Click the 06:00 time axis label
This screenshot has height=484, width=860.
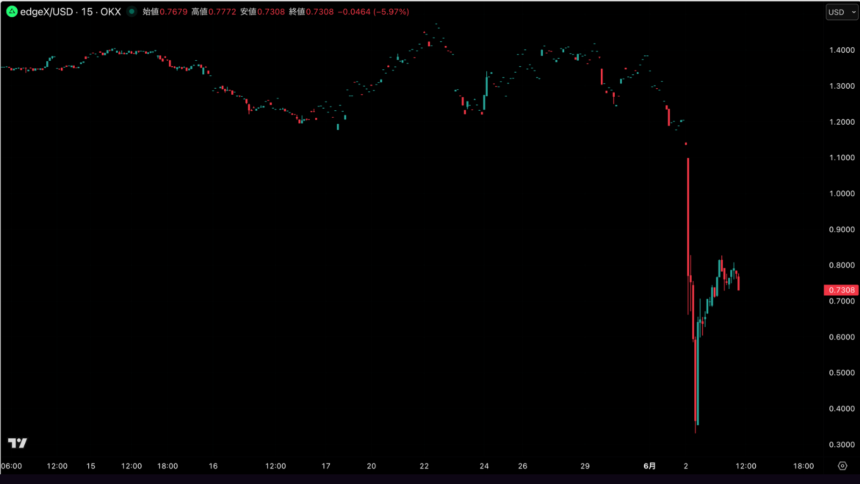pyautogui.click(x=12, y=466)
